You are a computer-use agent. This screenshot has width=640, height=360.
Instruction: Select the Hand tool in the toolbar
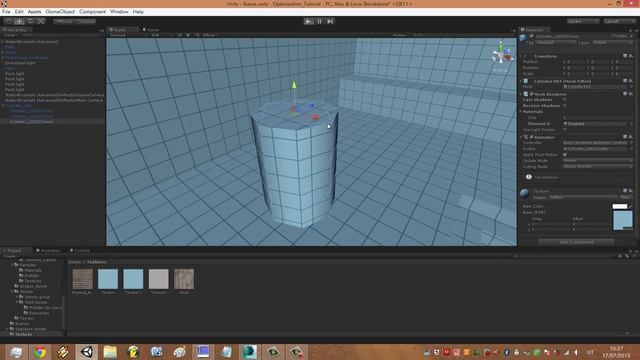[8, 21]
